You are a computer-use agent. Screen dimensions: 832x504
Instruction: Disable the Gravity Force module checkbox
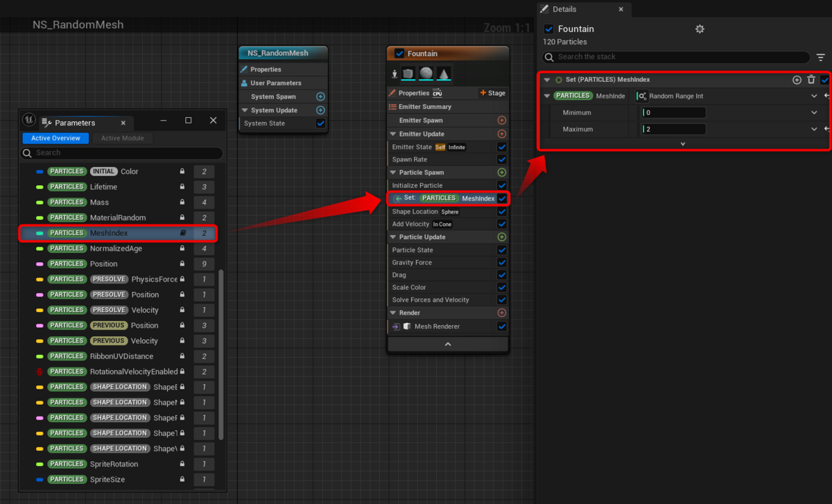[502, 262]
